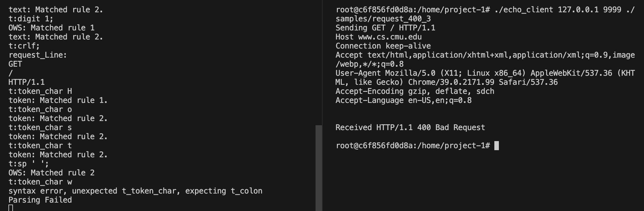The height and width of the screenshot is (211, 644).
Task: Click the right terminal cursor block
Action: click(x=497, y=146)
